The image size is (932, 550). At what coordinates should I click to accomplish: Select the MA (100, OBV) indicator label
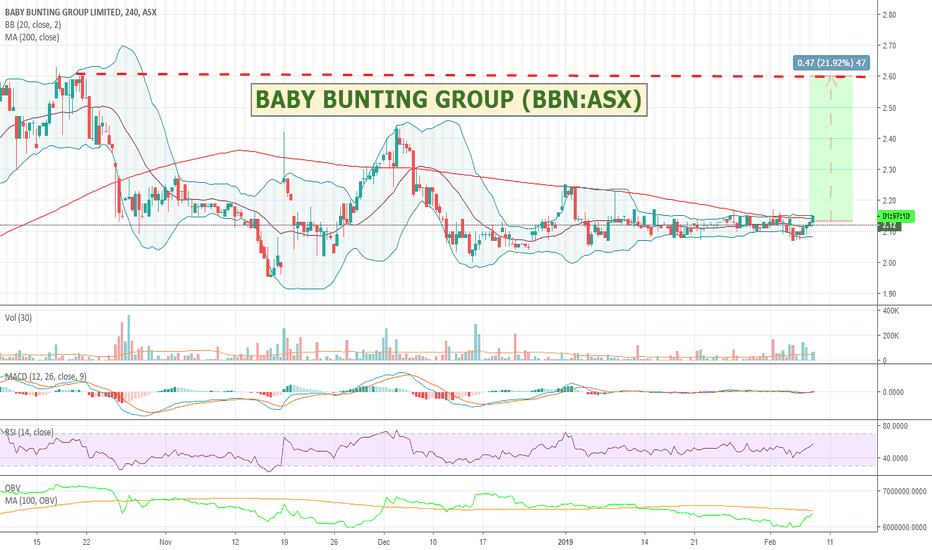click(31, 501)
